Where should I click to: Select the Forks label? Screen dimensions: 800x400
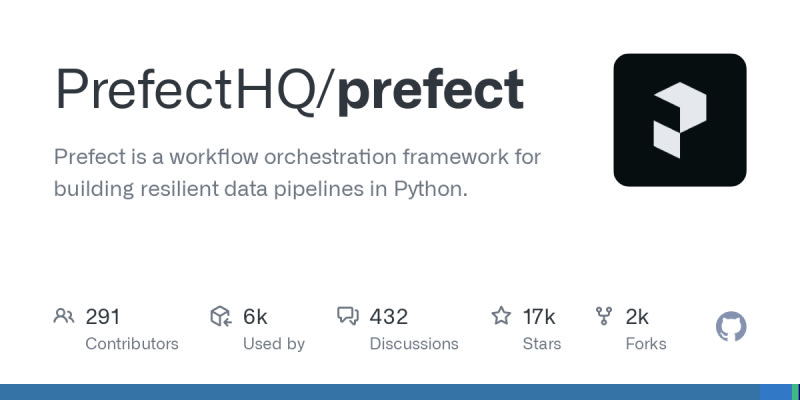click(646, 343)
